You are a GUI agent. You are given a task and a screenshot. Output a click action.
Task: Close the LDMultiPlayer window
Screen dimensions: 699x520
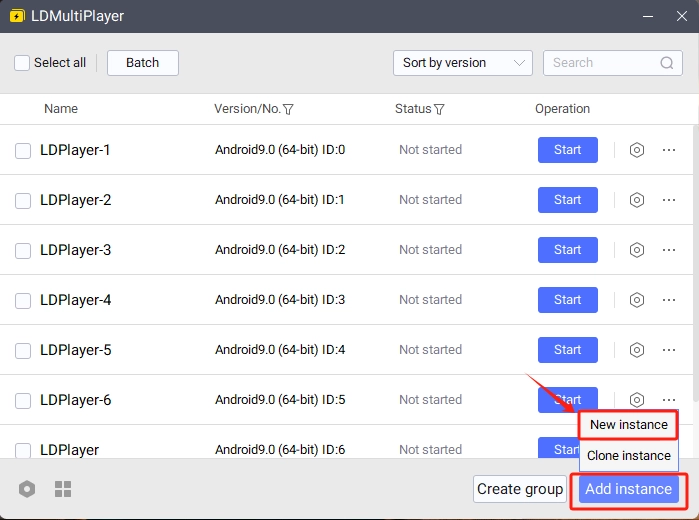(x=682, y=17)
